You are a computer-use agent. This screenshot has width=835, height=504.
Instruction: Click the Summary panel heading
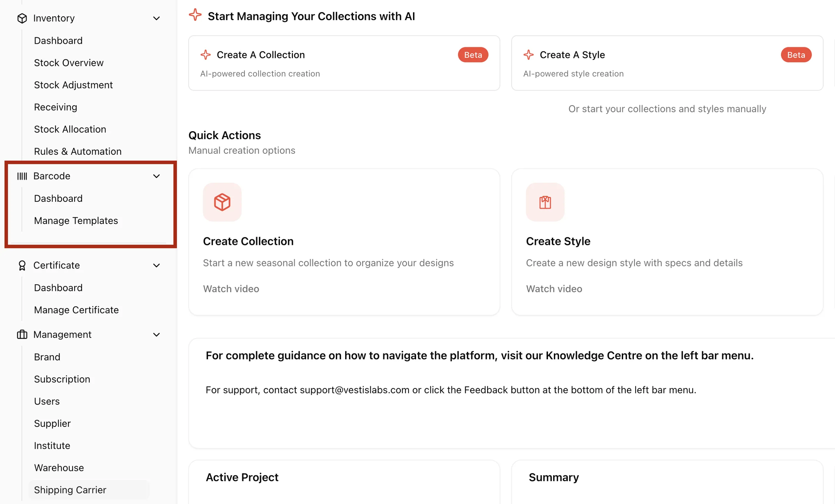tap(554, 477)
